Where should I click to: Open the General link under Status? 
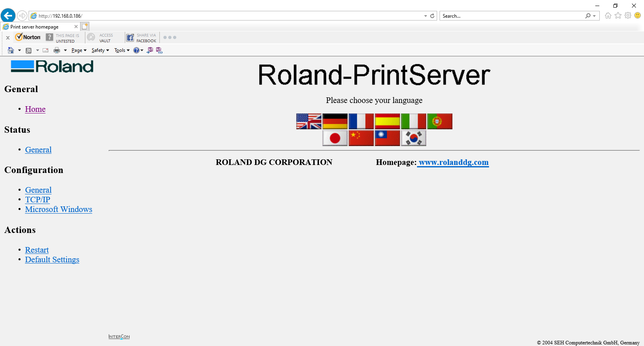38,150
